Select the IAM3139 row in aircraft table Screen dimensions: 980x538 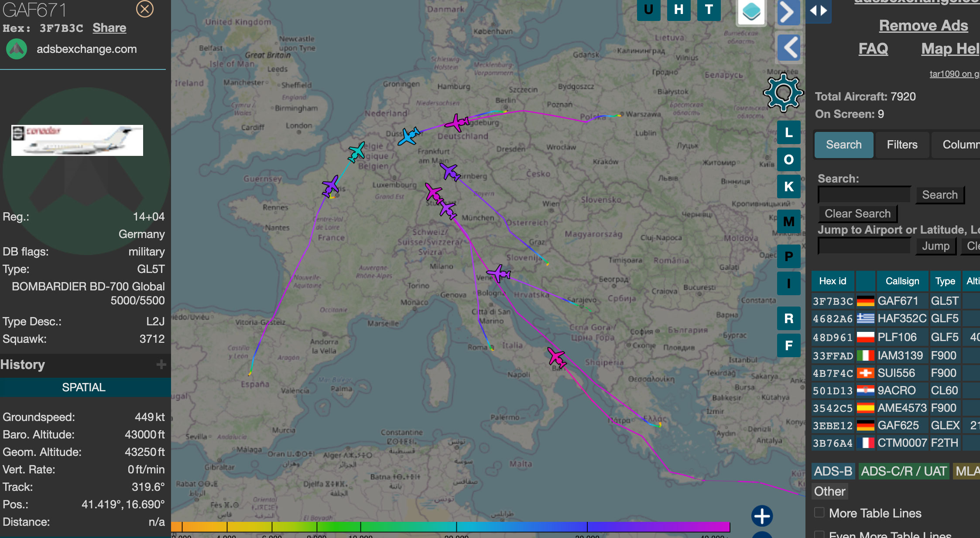pos(896,355)
